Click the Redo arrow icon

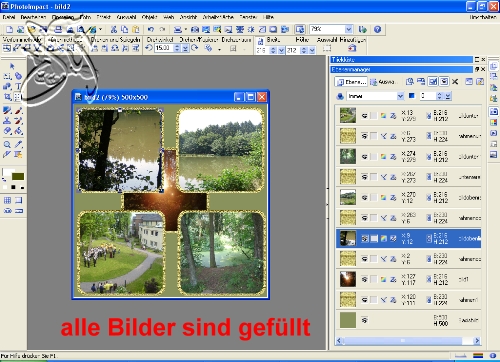pyautogui.click(x=162, y=29)
